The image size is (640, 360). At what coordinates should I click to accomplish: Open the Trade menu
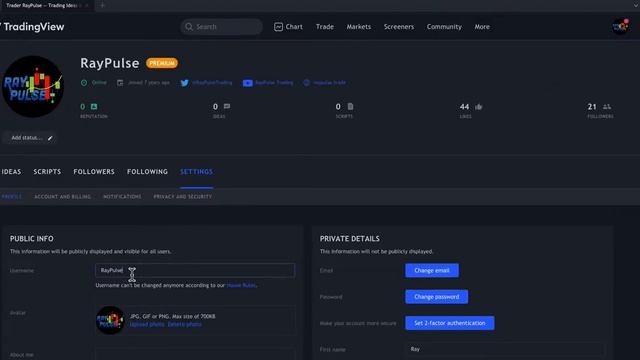[x=324, y=27]
